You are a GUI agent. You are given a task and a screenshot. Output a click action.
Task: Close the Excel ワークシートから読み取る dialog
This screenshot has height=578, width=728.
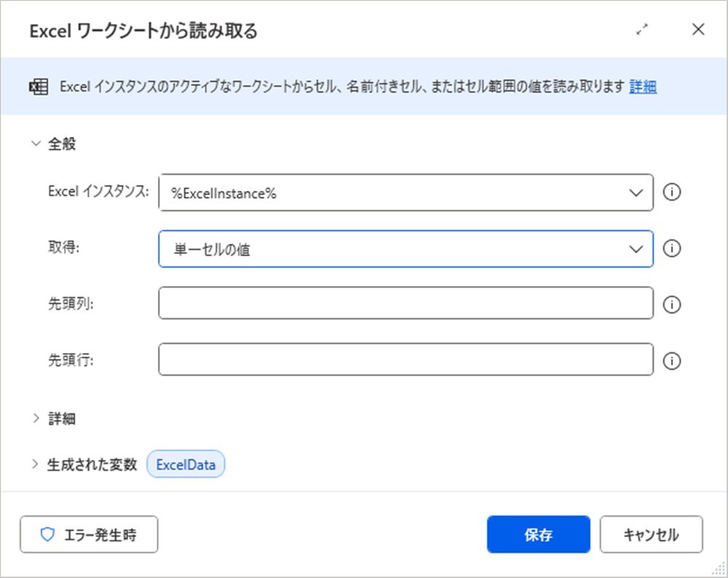point(698,30)
